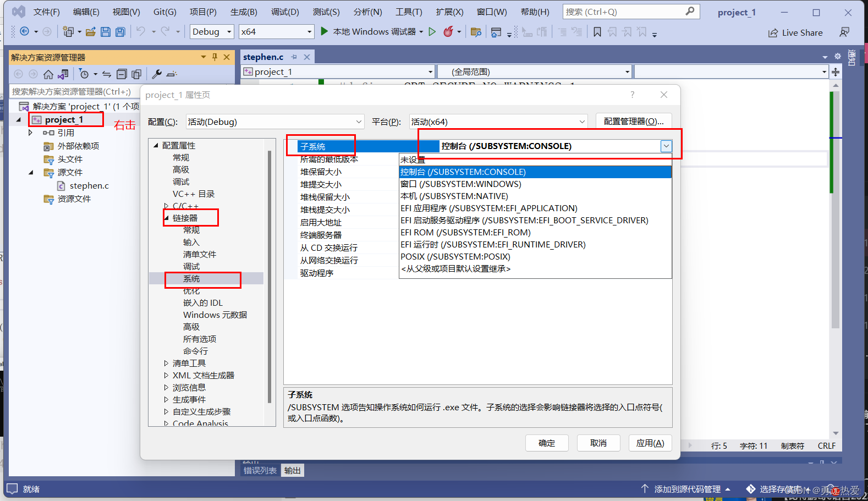Open the 平台 活动(x64) dropdown

coord(499,122)
